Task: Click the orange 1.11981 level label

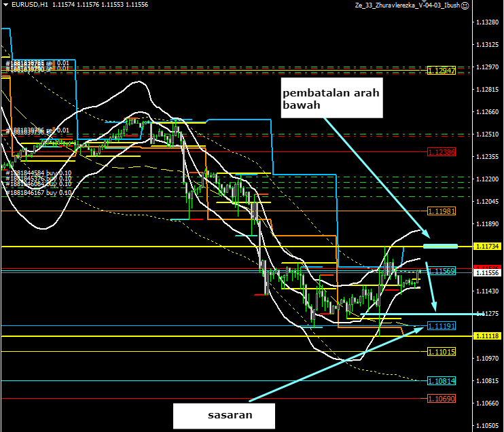Action: pyautogui.click(x=442, y=211)
